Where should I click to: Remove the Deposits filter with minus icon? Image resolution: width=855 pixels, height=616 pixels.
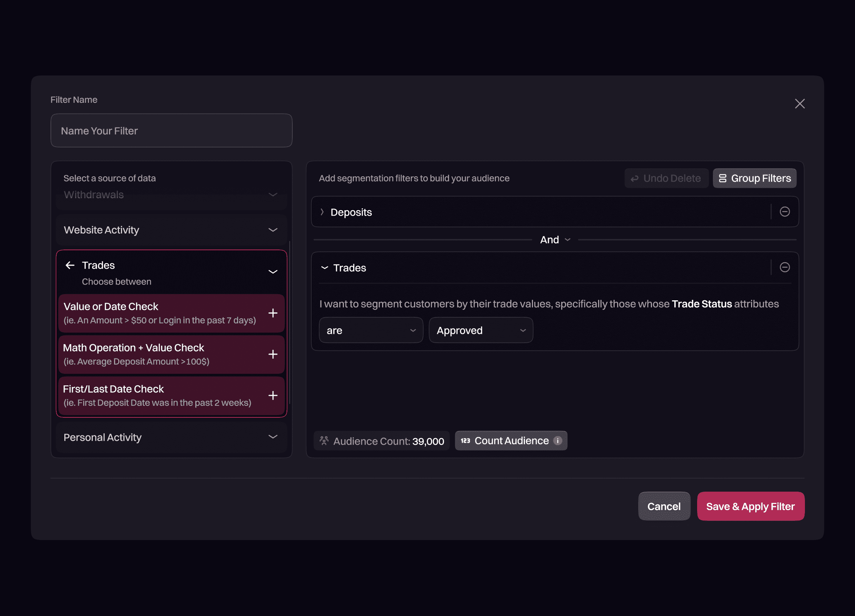[785, 212]
